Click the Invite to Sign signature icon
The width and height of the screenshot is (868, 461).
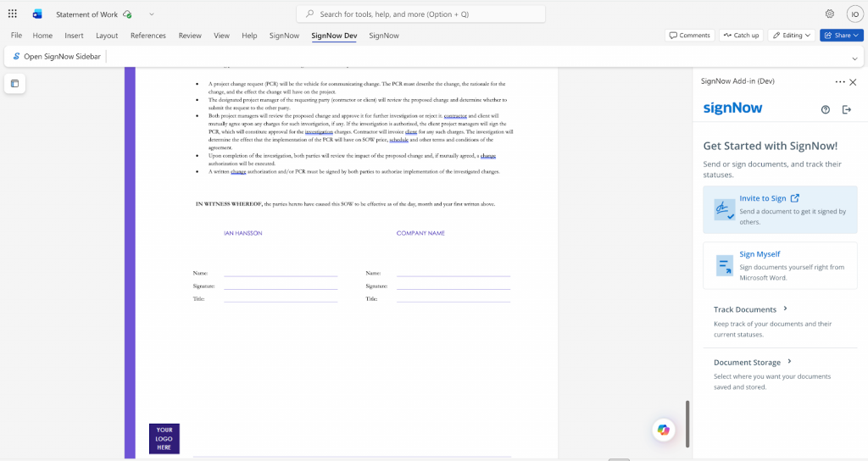click(724, 210)
